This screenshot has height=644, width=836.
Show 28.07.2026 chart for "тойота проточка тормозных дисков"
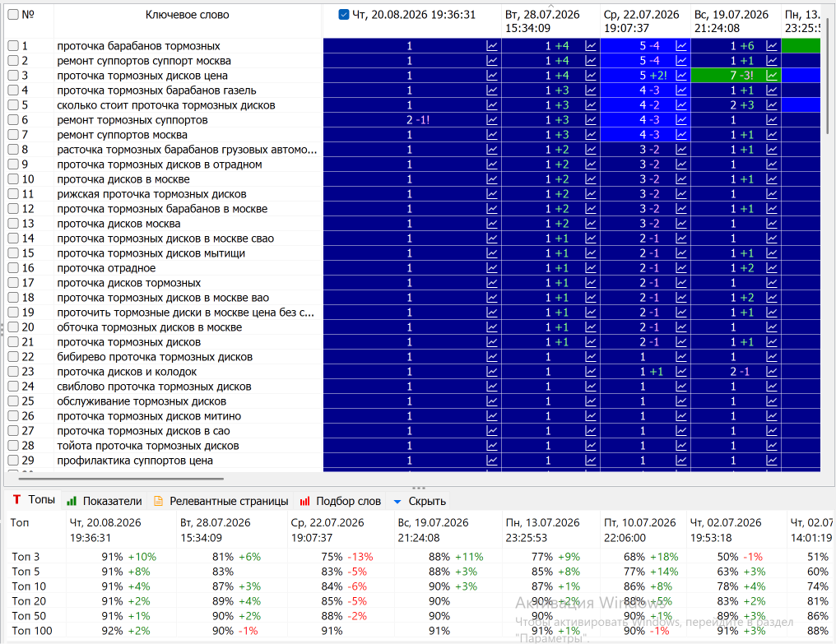pyautogui.click(x=590, y=446)
